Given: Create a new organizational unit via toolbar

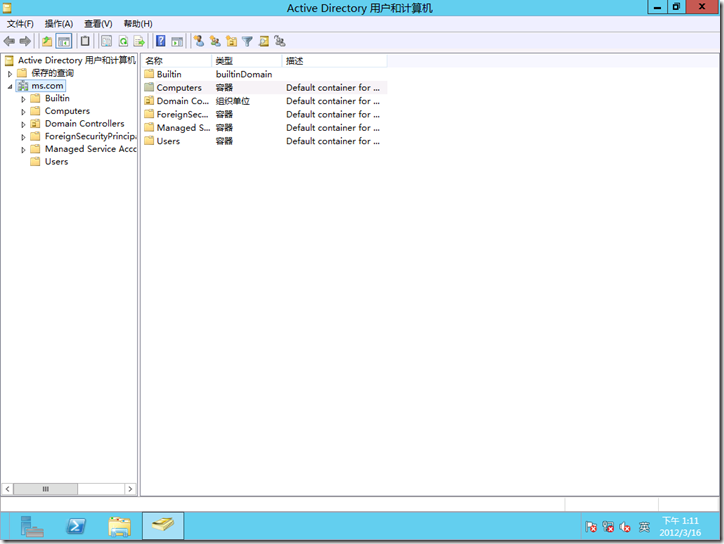Looking at the screenshot, I should (231, 42).
